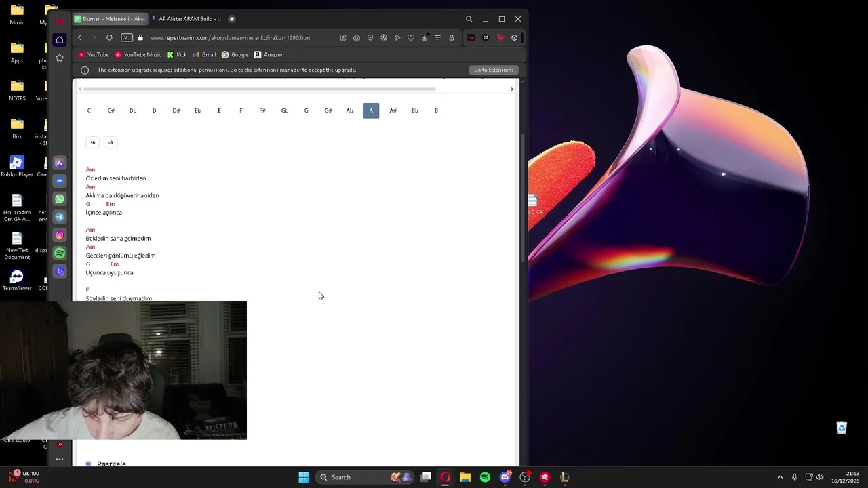Transpose chords to F# key
Viewport: 868px width, 488px height.
262,110
